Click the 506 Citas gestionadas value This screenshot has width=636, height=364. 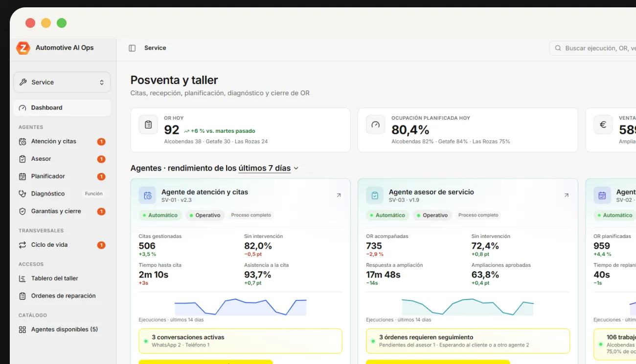147,246
